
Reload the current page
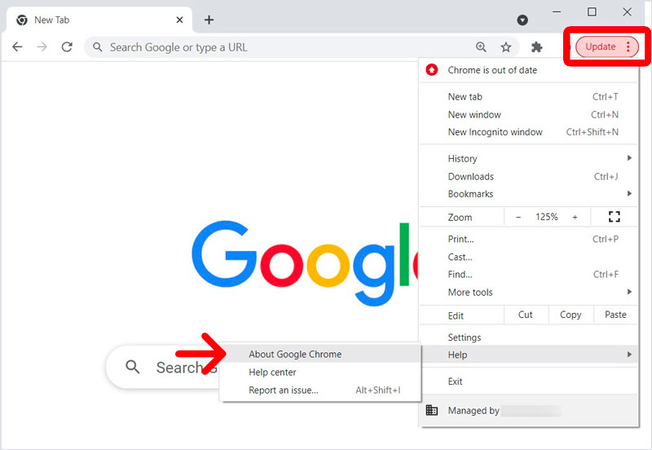click(67, 47)
